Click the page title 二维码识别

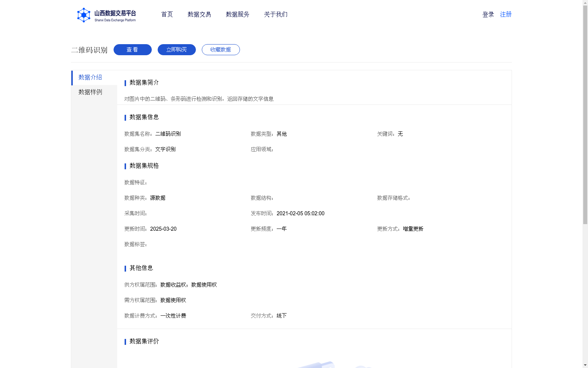[89, 50]
